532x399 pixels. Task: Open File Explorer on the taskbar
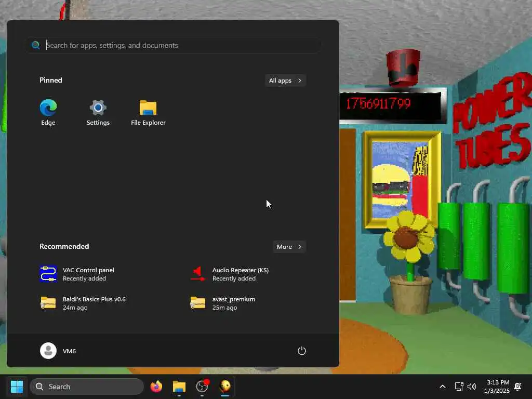point(179,387)
